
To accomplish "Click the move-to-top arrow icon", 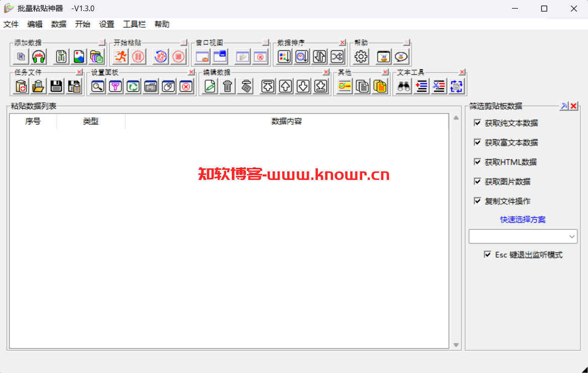I will 268,86.
